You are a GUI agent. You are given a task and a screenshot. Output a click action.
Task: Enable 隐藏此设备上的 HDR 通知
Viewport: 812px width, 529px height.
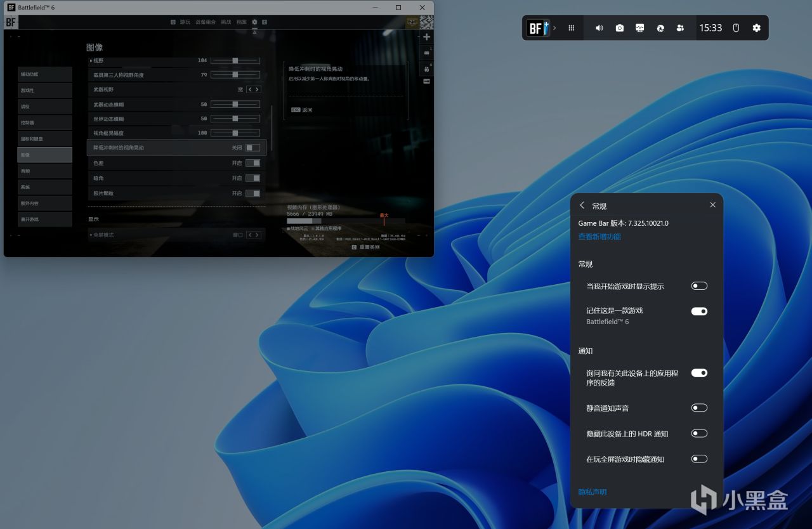tap(699, 433)
